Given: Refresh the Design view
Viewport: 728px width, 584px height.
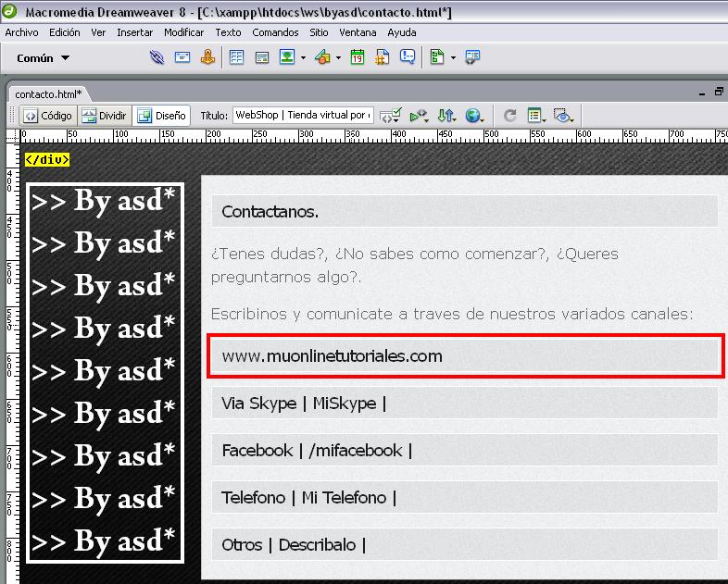Looking at the screenshot, I should point(509,115).
